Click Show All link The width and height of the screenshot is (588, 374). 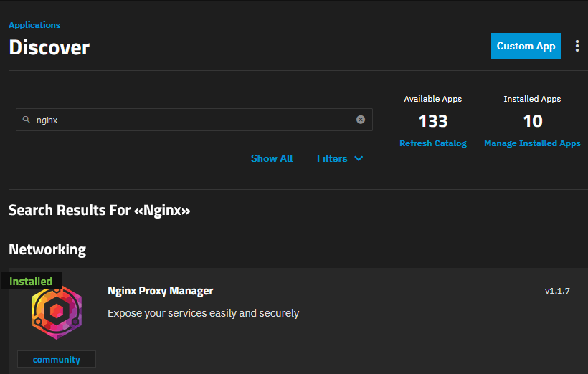[272, 158]
